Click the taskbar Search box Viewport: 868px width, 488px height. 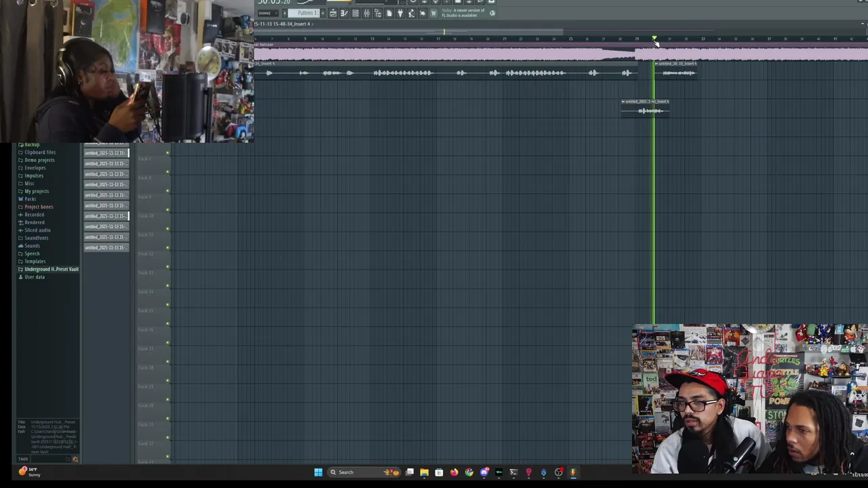pyautogui.click(x=364, y=472)
